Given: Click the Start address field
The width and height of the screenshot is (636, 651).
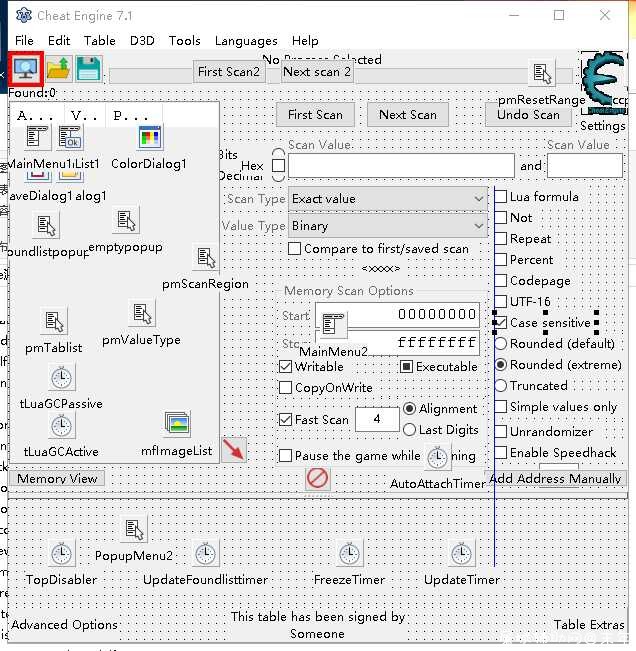Looking at the screenshot, I should pos(397,314).
